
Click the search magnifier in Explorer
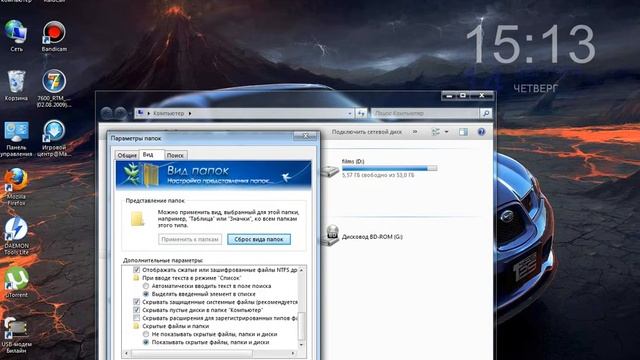(486, 113)
